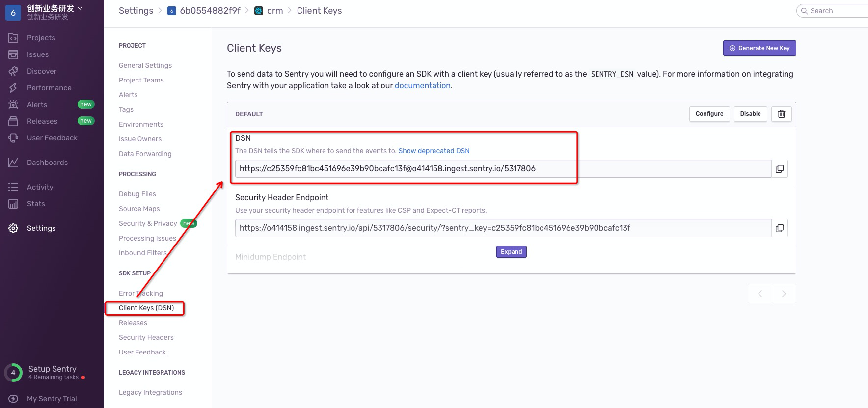The width and height of the screenshot is (868, 408).
Task: Open the documentation link
Action: pos(422,85)
